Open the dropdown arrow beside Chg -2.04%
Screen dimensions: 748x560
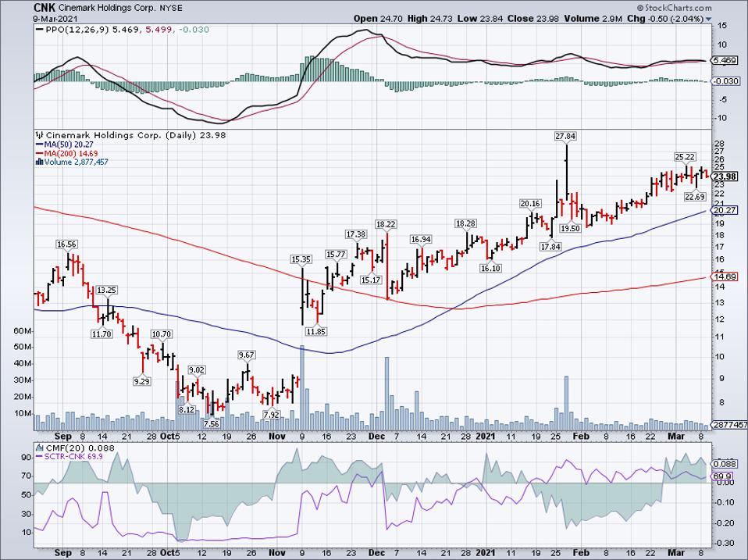(x=708, y=19)
